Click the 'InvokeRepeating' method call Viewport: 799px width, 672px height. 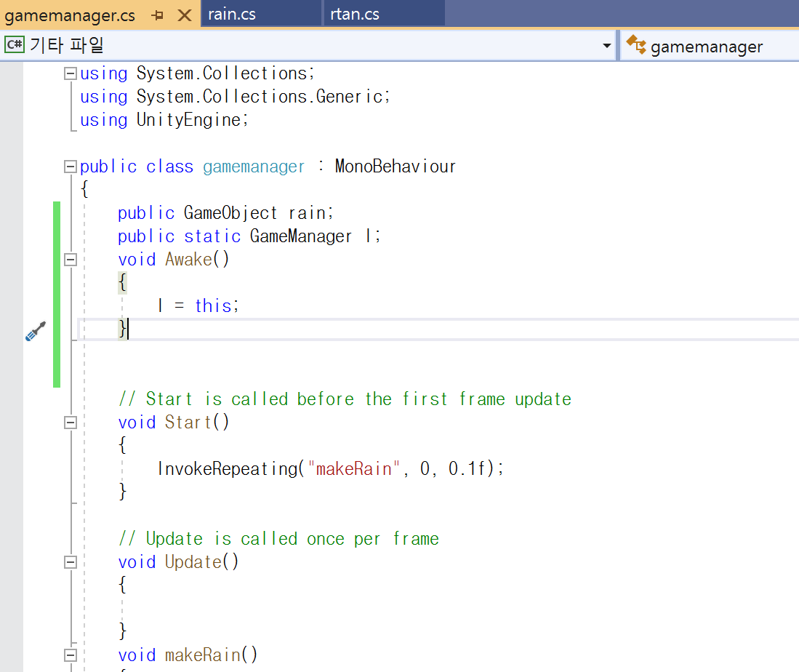point(228,468)
